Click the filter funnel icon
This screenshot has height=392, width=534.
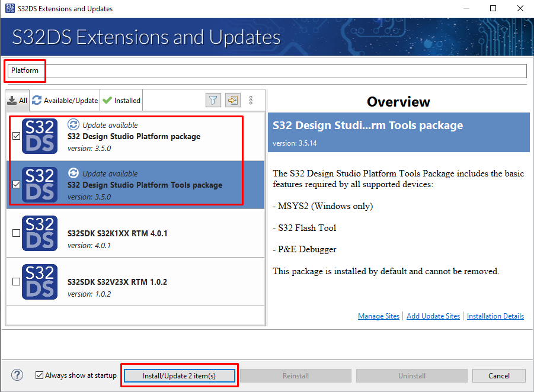(213, 100)
